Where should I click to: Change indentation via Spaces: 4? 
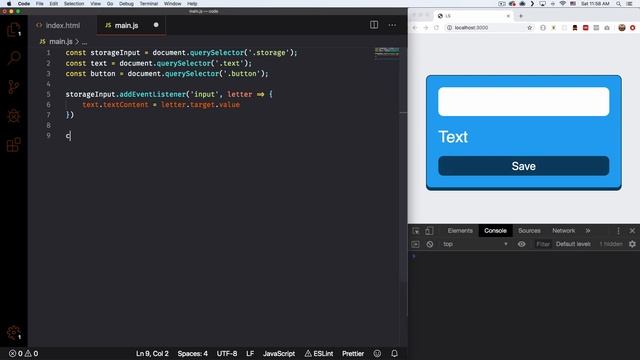coord(192,353)
